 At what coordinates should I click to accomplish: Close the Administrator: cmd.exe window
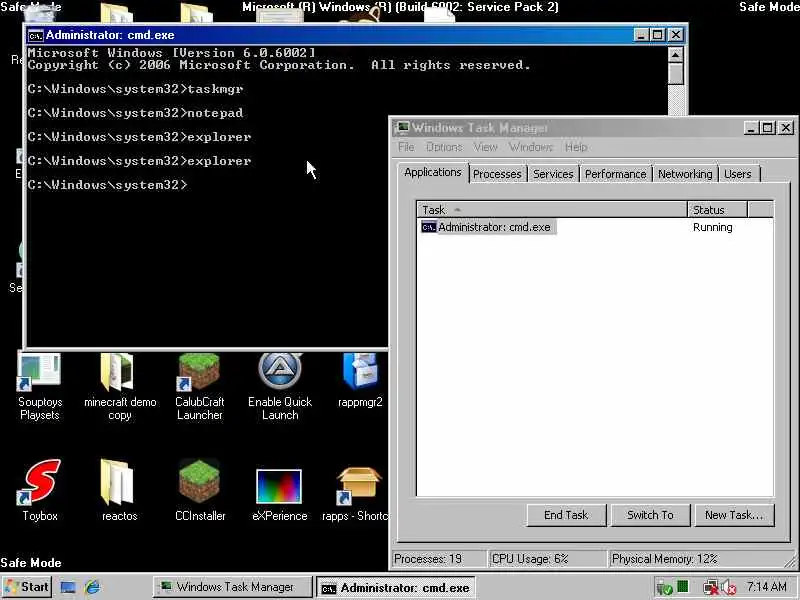(x=676, y=35)
